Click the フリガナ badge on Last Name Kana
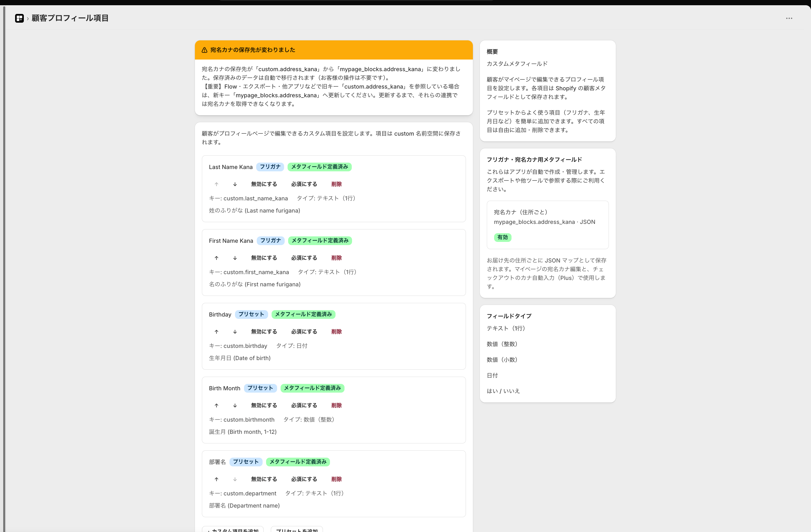Image resolution: width=811 pixels, height=532 pixels. click(270, 167)
